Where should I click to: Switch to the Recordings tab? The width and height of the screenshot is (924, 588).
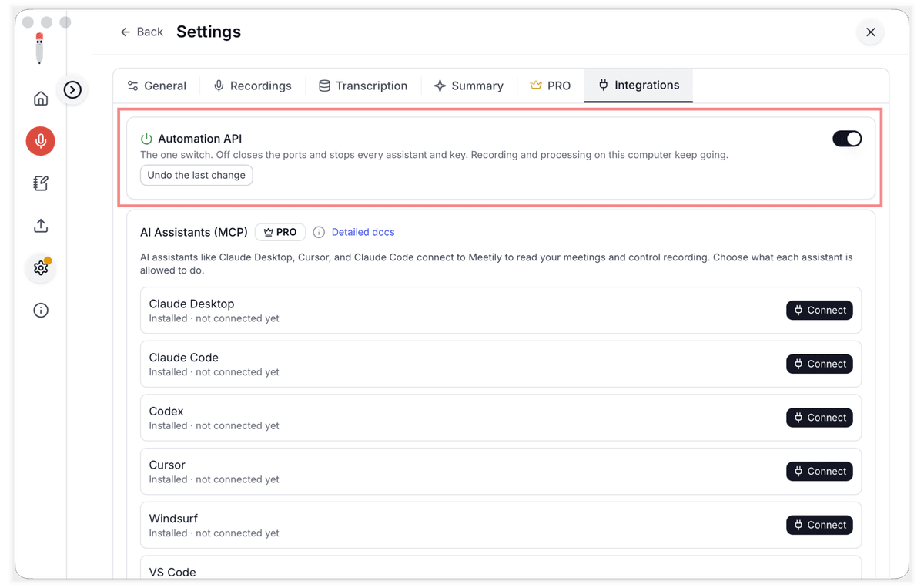(253, 86)
